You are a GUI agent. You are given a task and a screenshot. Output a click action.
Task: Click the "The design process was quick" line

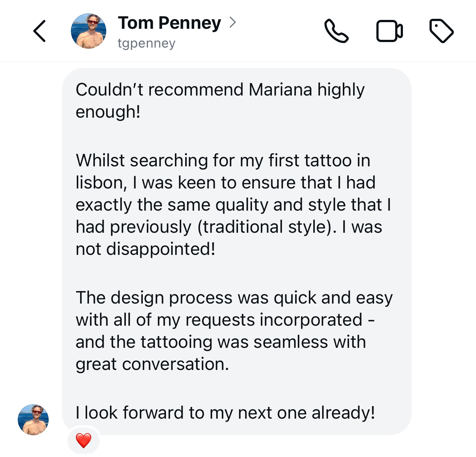234,298
